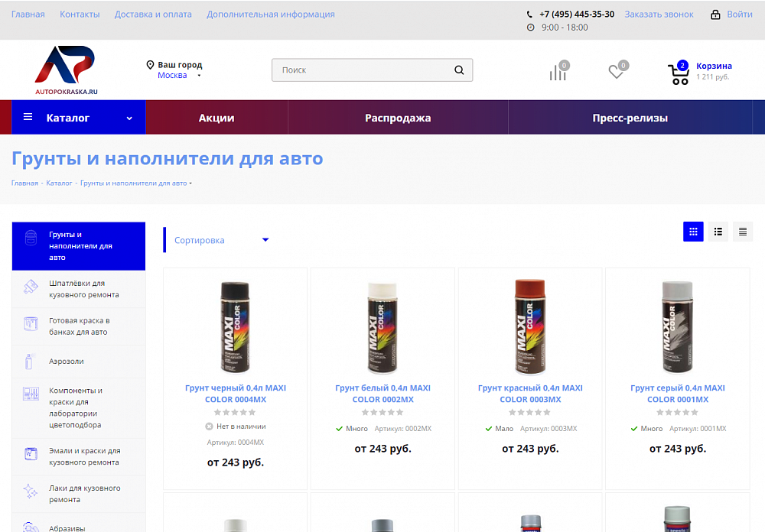Image resolution: width=765 pixels, height=532 pixels.
Task: Click the Аэрозоли spray can icon
Action: (x=29, y=362)
